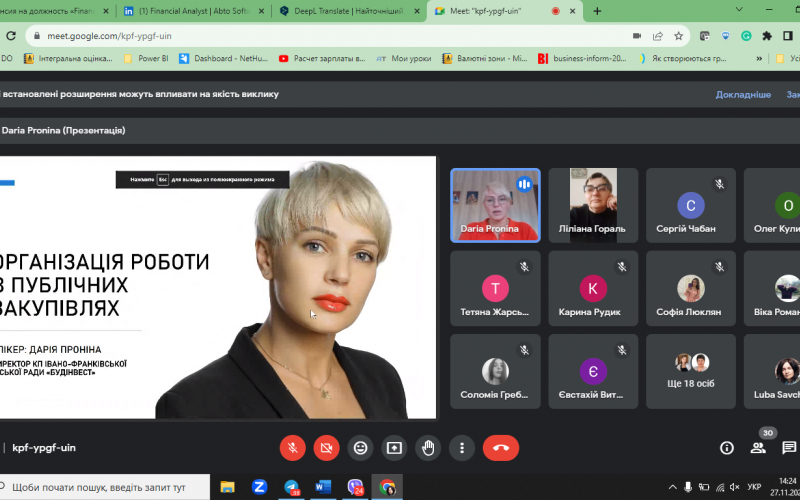Open the Dashboard - NetHu... bookmark
This screenshot has height=500, width=800.
223,59
